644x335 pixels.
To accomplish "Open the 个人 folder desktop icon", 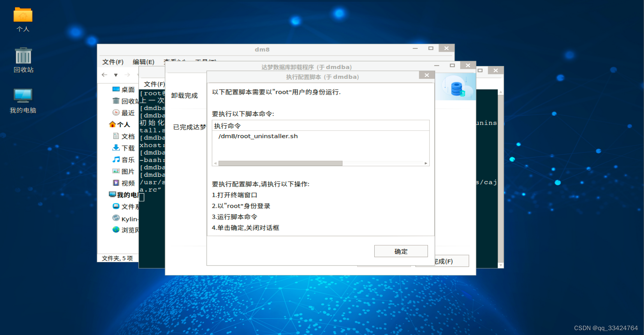I will point(23,20).
